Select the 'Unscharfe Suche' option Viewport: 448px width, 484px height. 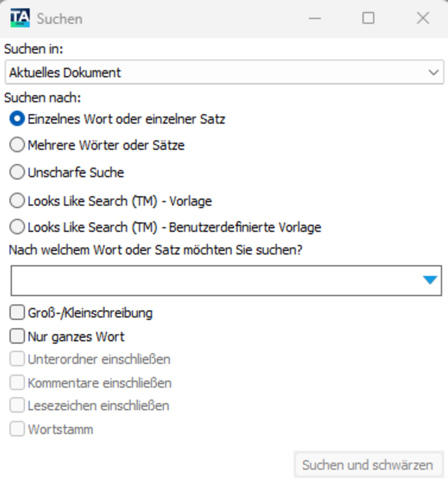tap(17, 172)
